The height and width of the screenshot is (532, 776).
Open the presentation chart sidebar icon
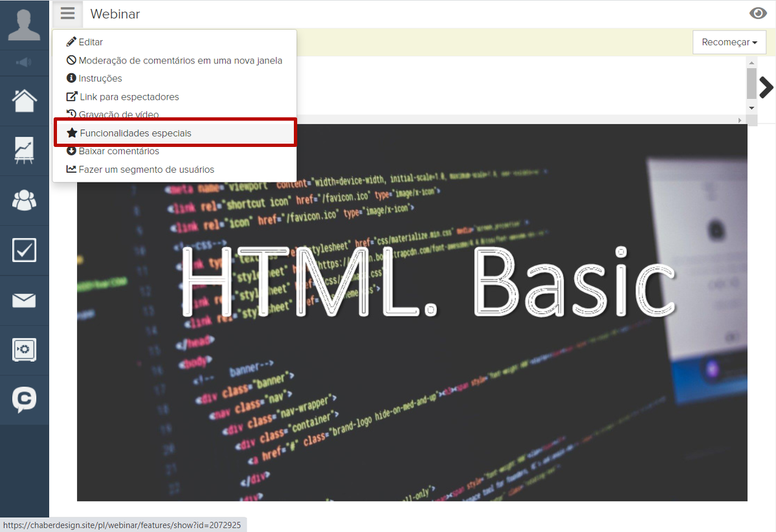click(x=24, y=151)
